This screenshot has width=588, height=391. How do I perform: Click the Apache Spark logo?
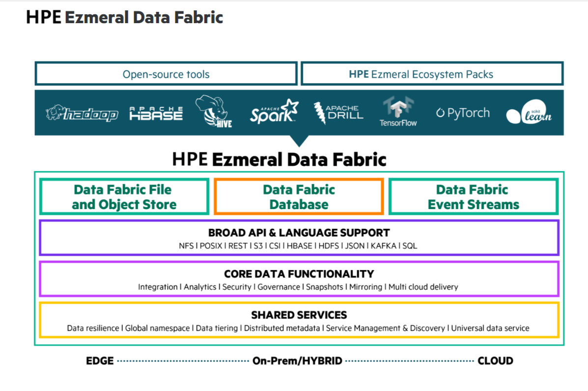click(x=274, y=111)
